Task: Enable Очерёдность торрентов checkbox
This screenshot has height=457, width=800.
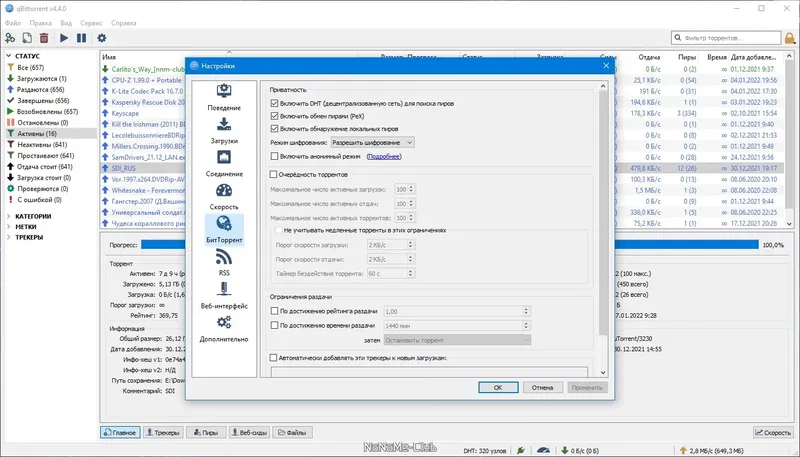Action: [273, 174]
